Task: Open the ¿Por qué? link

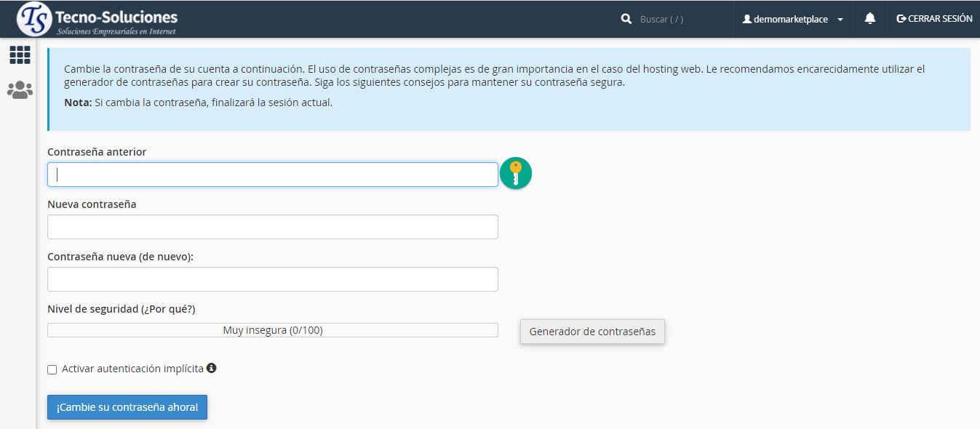Action: [169, 309]
